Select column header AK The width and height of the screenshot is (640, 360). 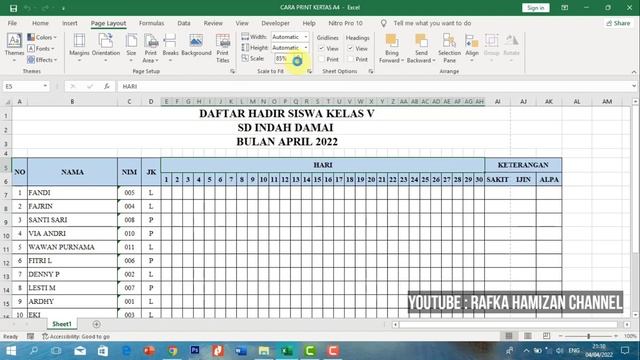549,101
